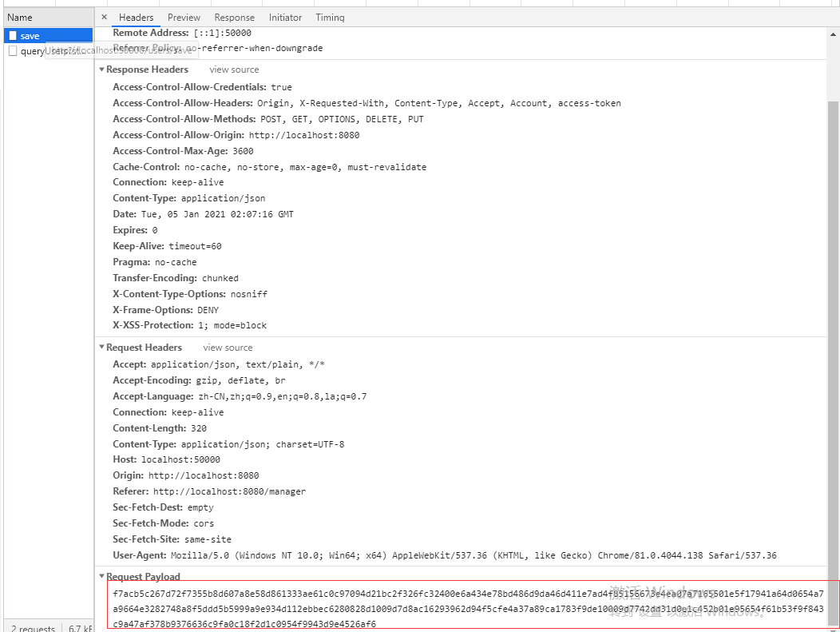This screenshot has width=840, height=632.
Task: Click view source next to Request Headers
Action: (228, 348)
